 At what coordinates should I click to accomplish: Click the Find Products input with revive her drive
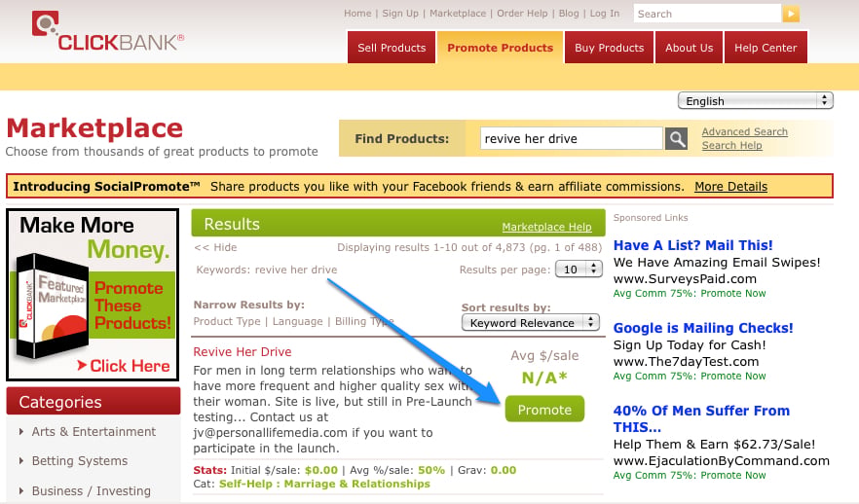pyautogui.click(x=571, y=139)
